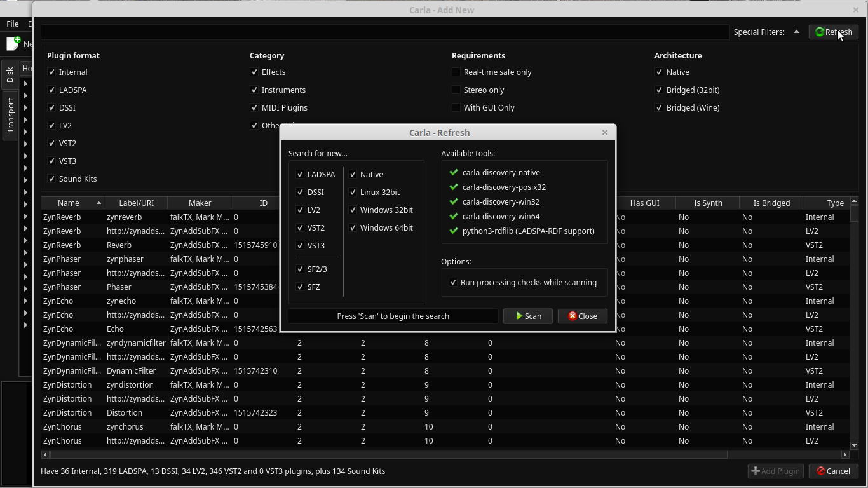The height and width of the screenshot is (488, 868).
Task: Focus the plugin search text field
Action: coord(385,32)
